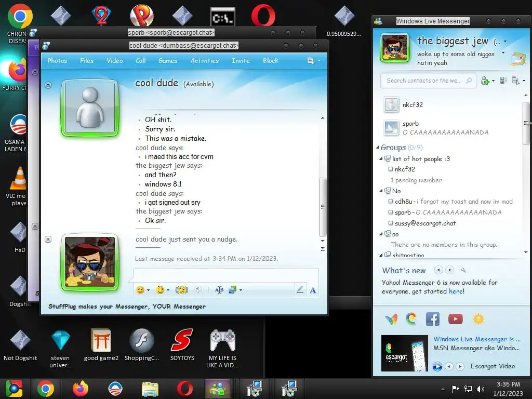Click my profile avatar in Messenger
Screen dimensions: 532x399
point(394,48)
